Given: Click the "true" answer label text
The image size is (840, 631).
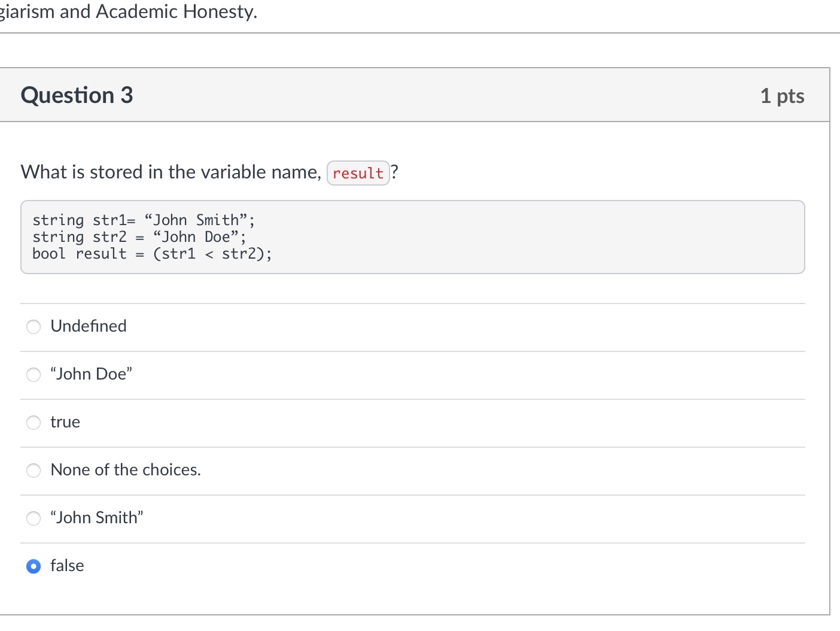Looking at the screenshot, I should pyautogui.click(x=65, y=421).
